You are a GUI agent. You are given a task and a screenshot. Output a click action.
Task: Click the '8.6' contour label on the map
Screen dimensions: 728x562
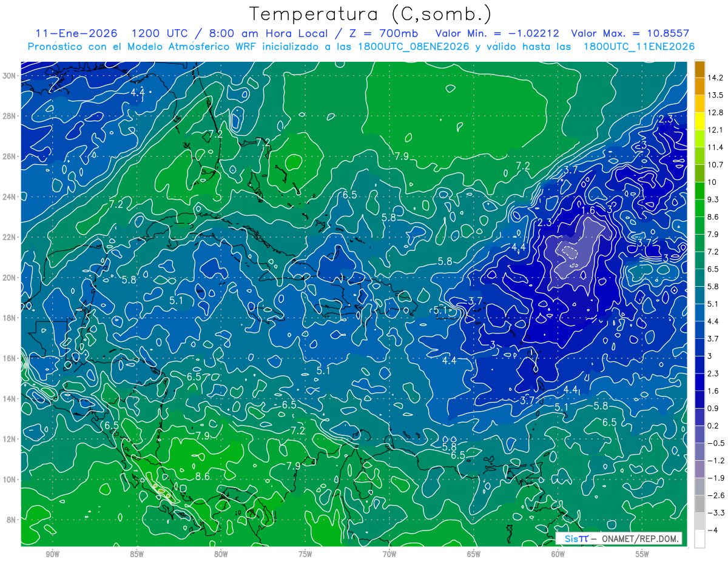pyautogui.click(x=203, y=477)
